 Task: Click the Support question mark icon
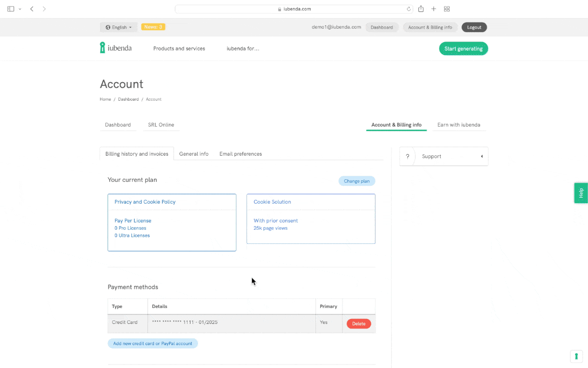(407, 156)
